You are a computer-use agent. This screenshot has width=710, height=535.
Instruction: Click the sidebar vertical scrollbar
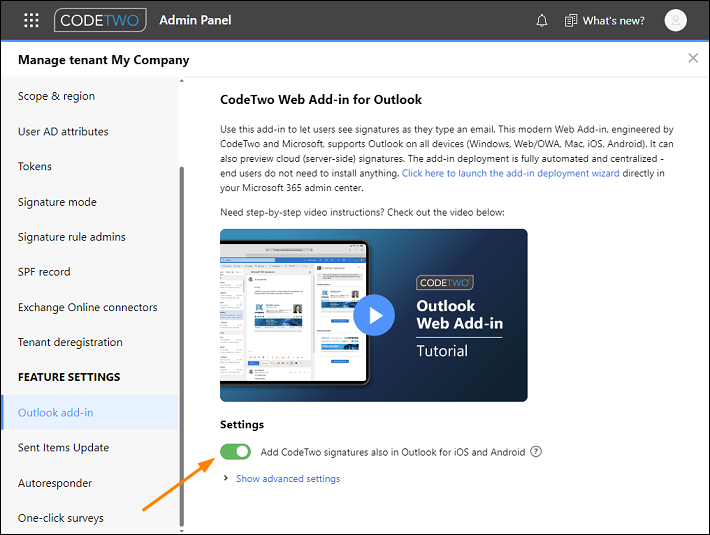[182, 346]
